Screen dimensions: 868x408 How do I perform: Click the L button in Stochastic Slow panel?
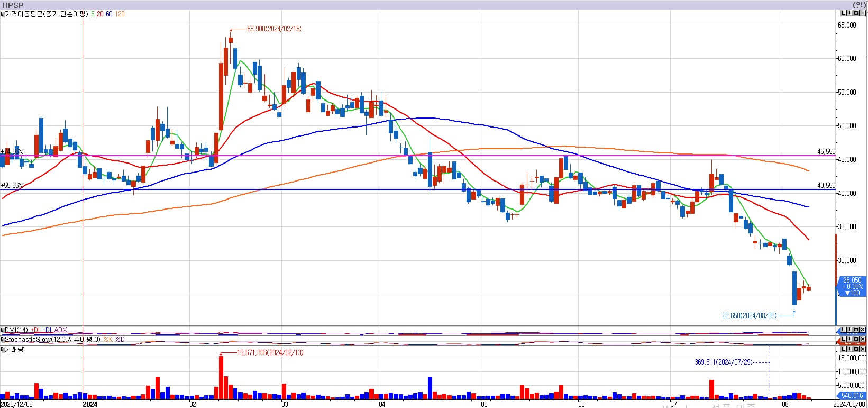(x=844, y=339)
